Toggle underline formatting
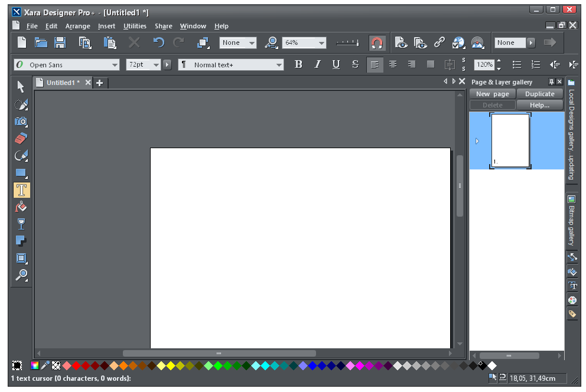The width and height of the screenshot is (586, 392). click(336, 64)
